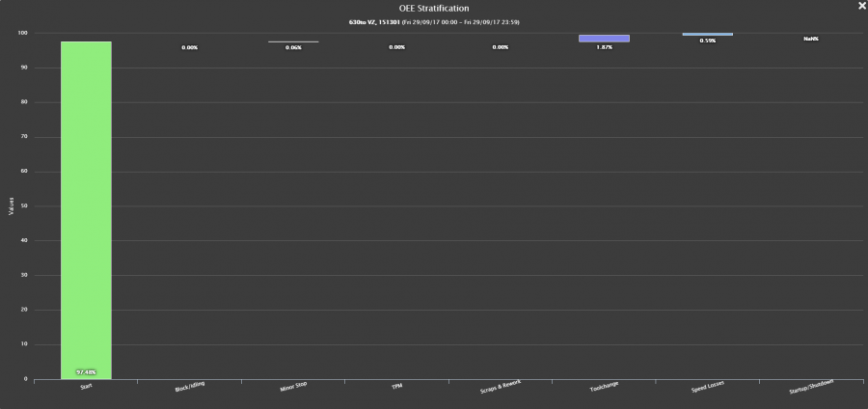Select the purple Toolchange bar
The width and height of the screenshot is (868, 409).
(604, 39)
